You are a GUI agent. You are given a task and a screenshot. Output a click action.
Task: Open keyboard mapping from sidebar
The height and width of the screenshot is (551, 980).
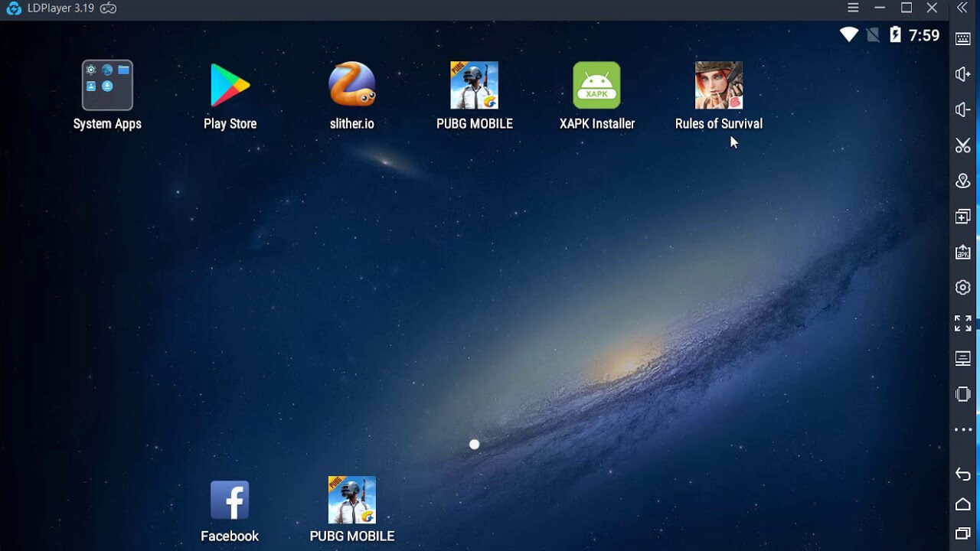click(x=963, y=38)
